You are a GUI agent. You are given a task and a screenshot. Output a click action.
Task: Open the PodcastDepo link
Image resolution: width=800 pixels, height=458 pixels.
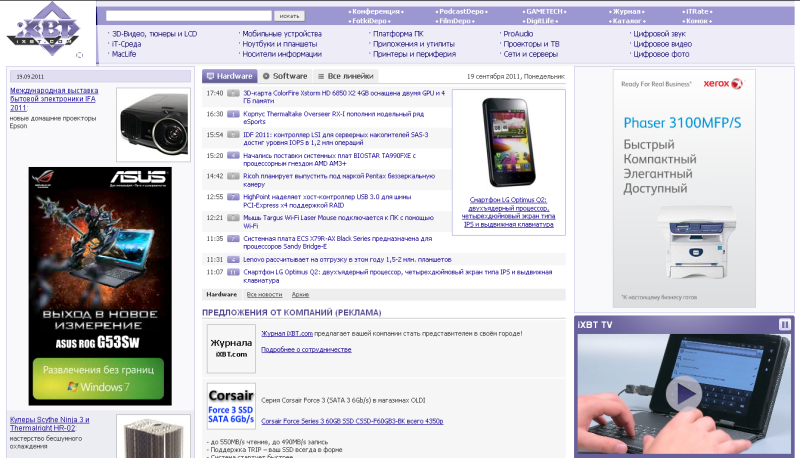click(x=461, y=11)
